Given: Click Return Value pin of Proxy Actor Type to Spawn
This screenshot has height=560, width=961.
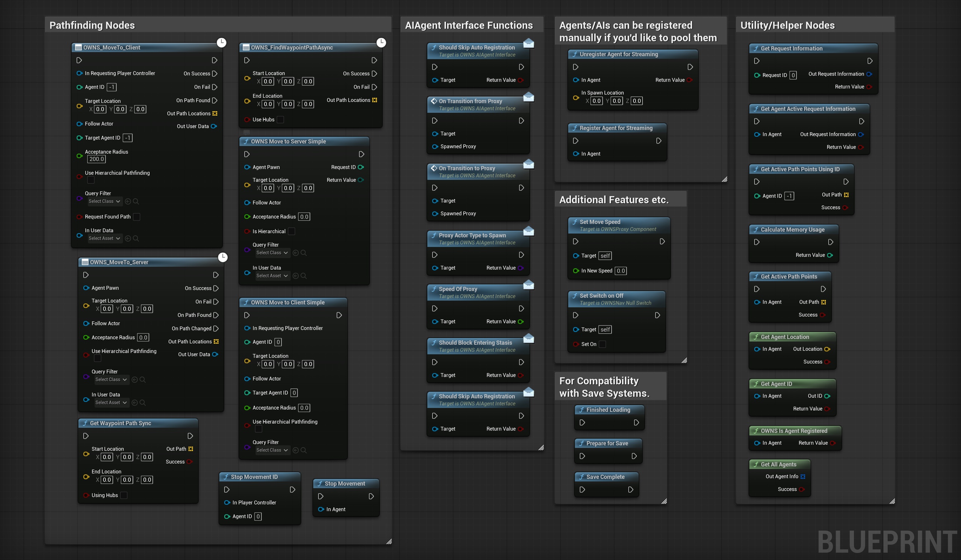Looking at the screenshot, I should [521, 268].
